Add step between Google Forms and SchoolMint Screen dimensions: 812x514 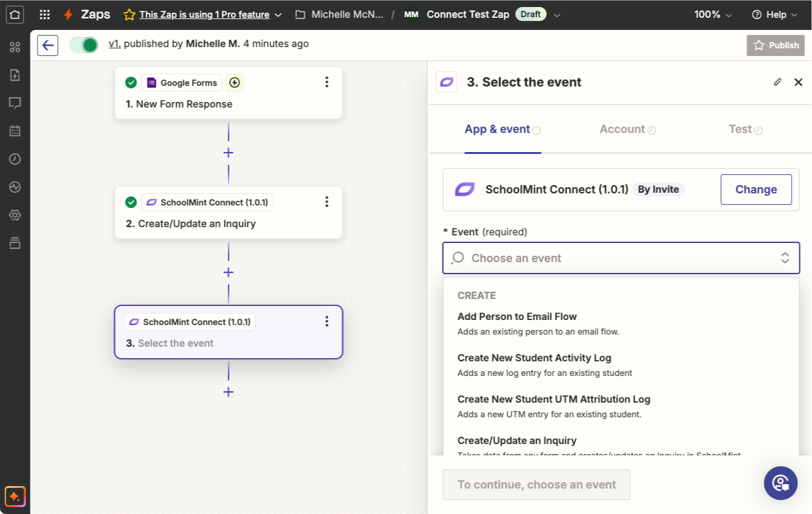pos(228,153)
